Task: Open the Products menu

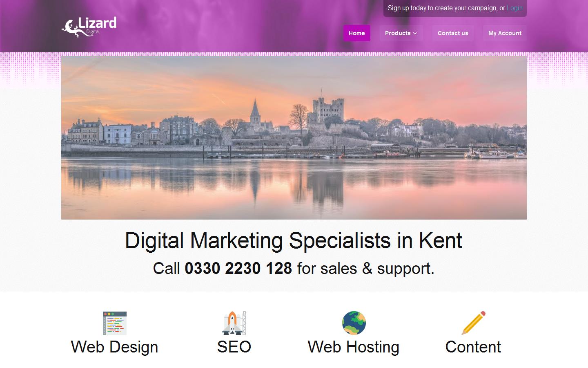Action: 401,33
